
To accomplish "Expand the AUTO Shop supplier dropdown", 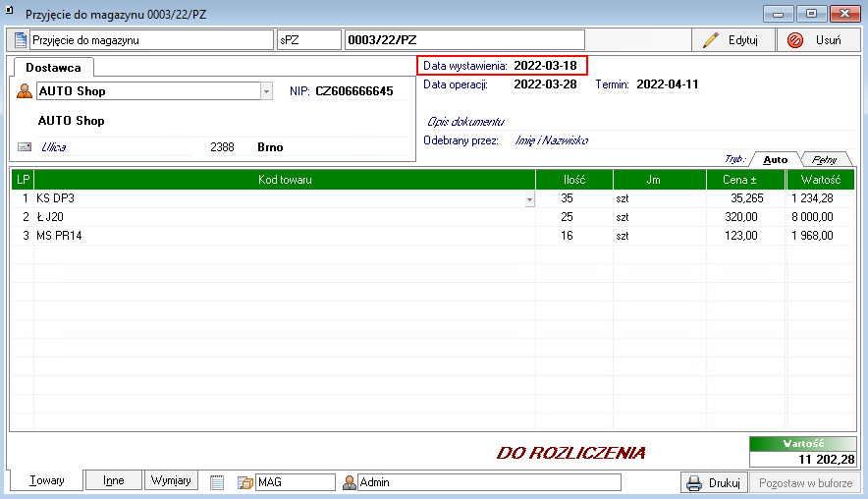I will pyautogui.click(x=266, y=91).
